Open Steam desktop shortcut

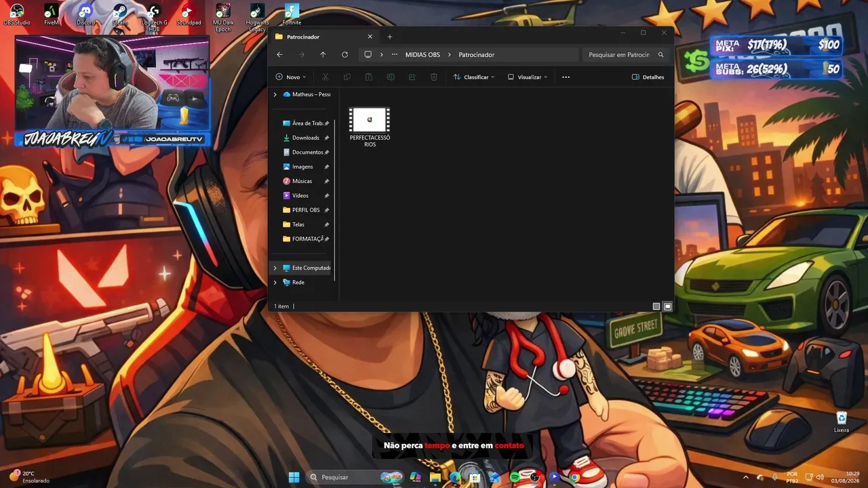(119, 15)
